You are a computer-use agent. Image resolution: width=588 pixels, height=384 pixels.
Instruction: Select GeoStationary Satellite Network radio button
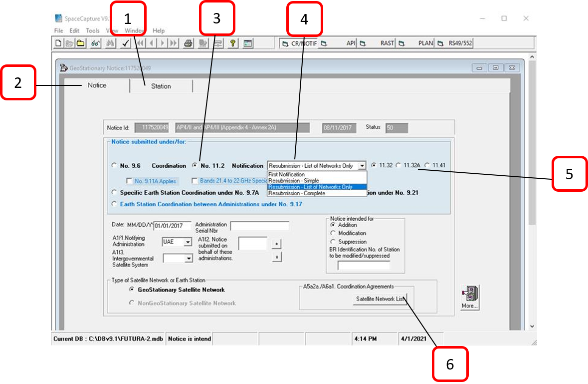click(x=132, y=290)
